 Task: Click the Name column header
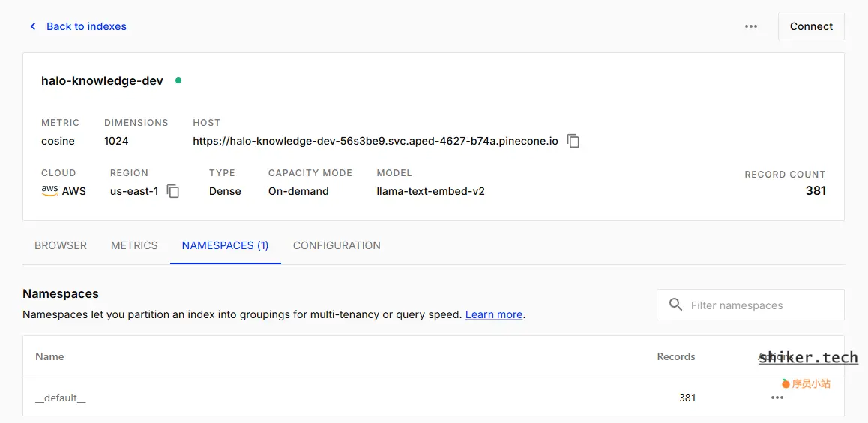(x=49, y=356)
